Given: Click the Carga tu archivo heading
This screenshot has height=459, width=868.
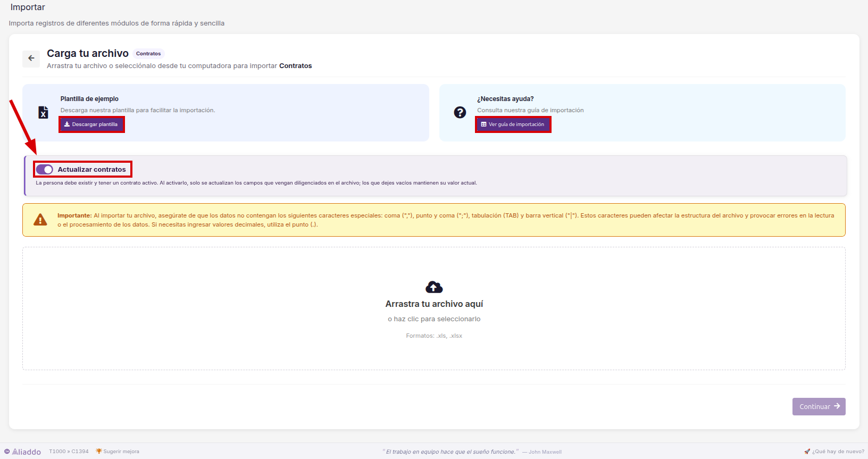Looking at the screenshot, I should pos(88,53).
